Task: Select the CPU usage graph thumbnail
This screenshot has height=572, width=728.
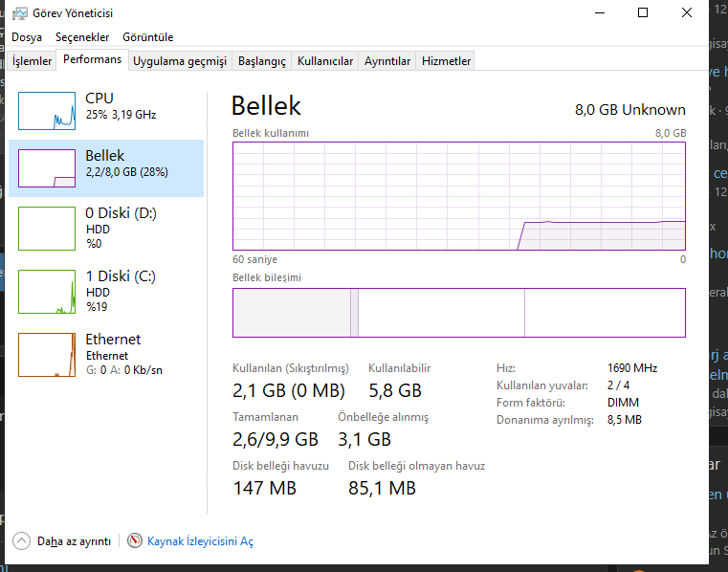Action: (47, 110)
